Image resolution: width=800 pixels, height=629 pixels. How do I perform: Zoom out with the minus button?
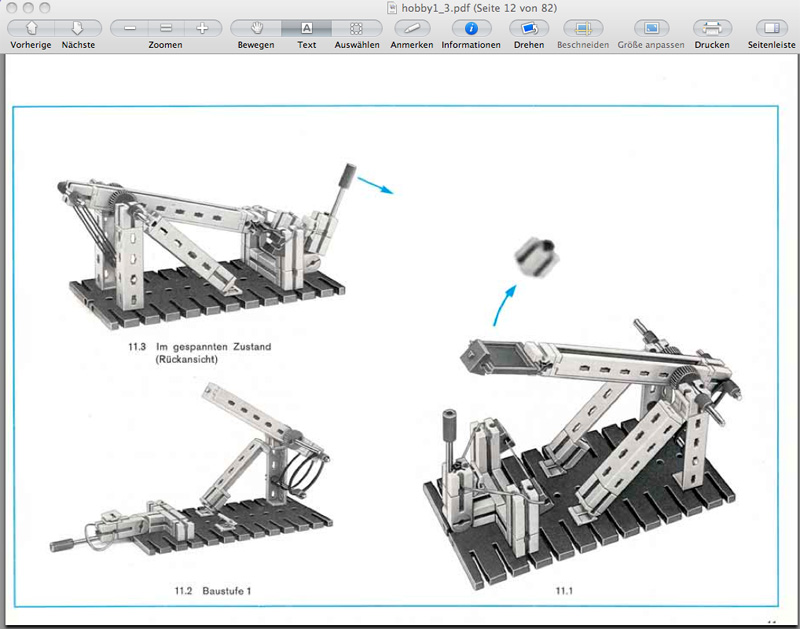130,28
